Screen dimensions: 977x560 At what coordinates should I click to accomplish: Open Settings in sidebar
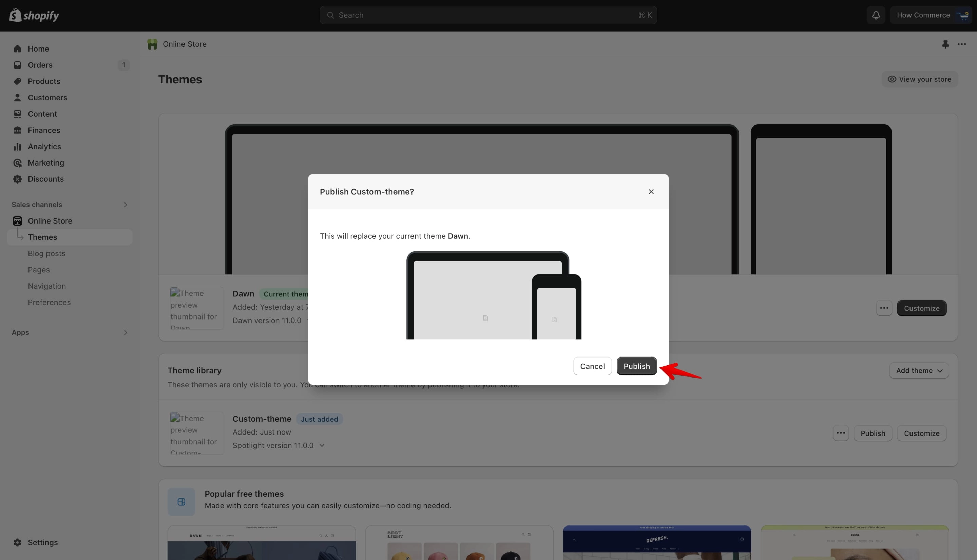[70, 542]
